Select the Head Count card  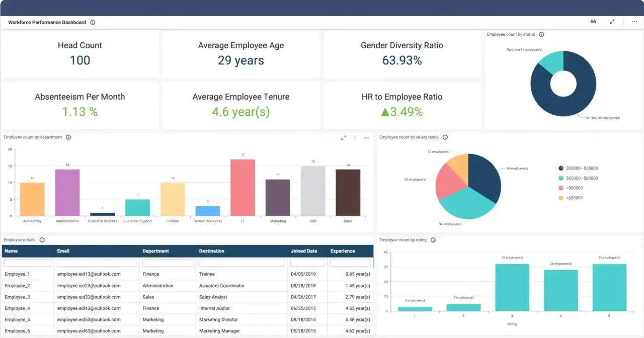pos(80,54)
